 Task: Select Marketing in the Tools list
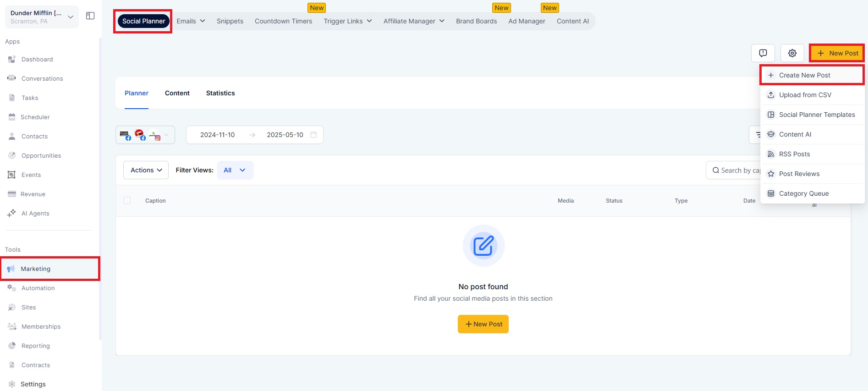(x=49, y=269)
